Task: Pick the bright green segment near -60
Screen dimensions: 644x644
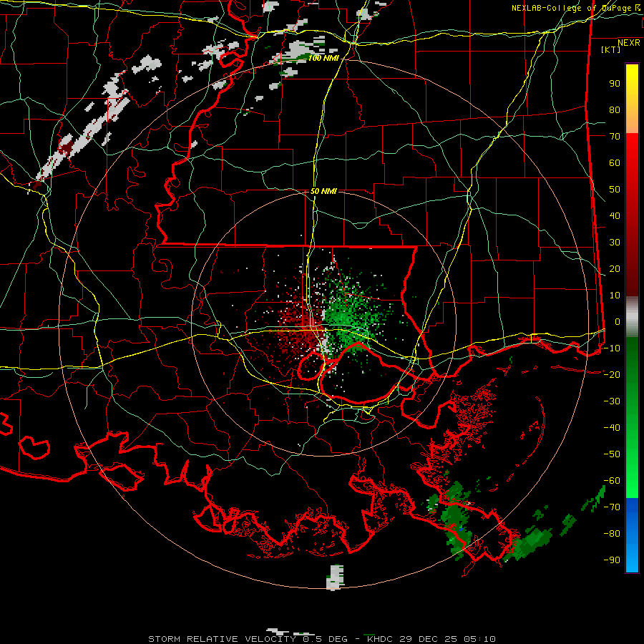Action: coord(632,482)
